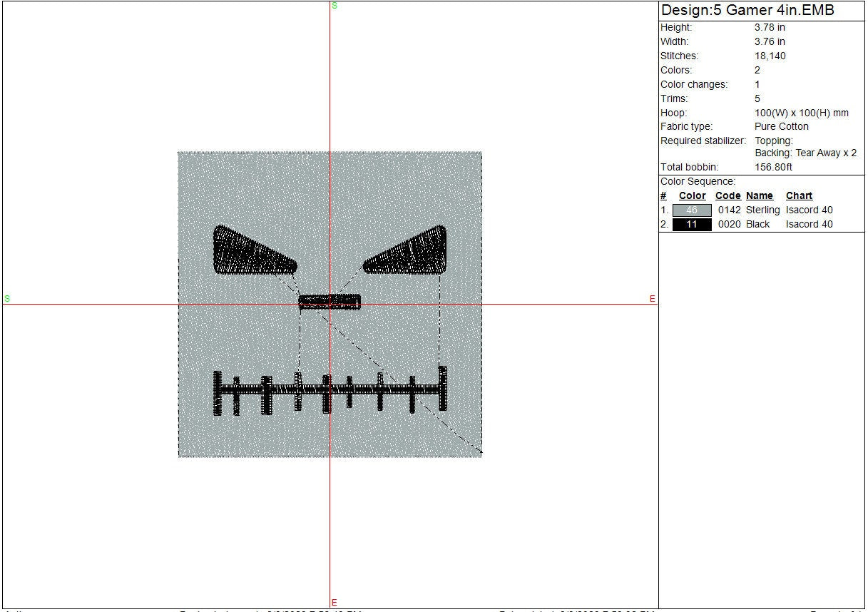Click the Pure Cotton fabric type value

click(x=781, y=127)
